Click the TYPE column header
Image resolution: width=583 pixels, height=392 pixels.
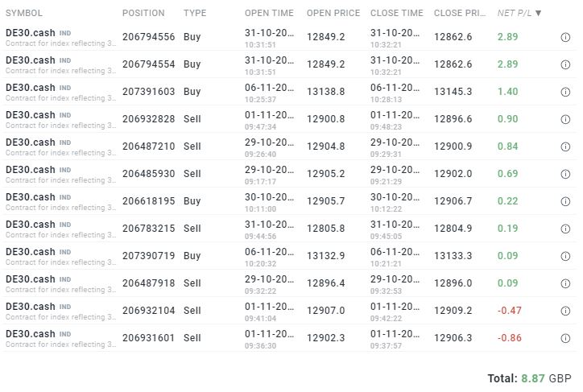coord(195,13)
